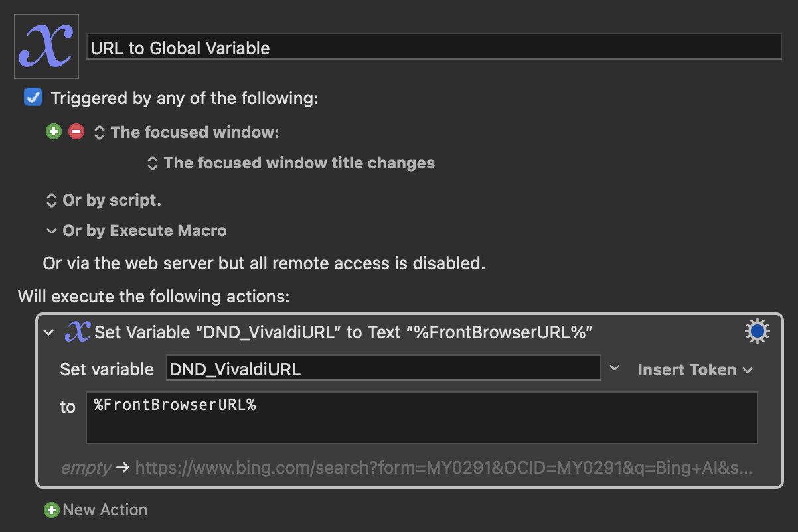The height and width of the screenshot is (532, 798).
Task: Add a new trigger with green plus
Action: pyautogui.click(x=54, y=132)
